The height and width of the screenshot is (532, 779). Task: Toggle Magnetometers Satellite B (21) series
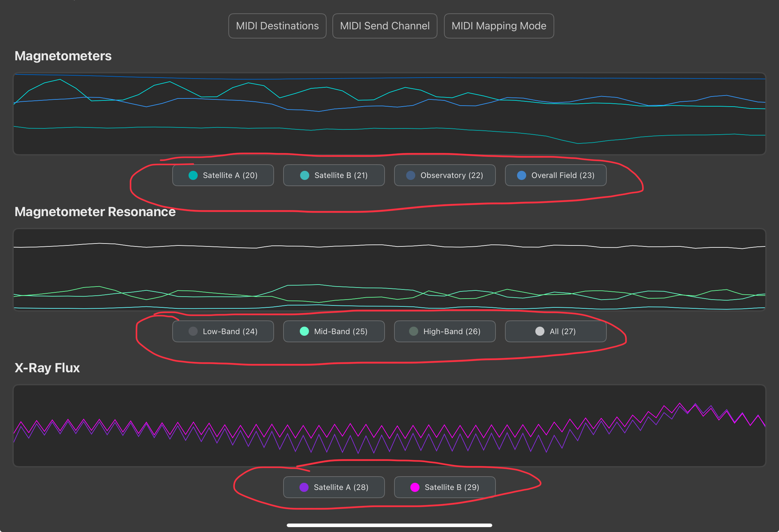pos(333,175)
